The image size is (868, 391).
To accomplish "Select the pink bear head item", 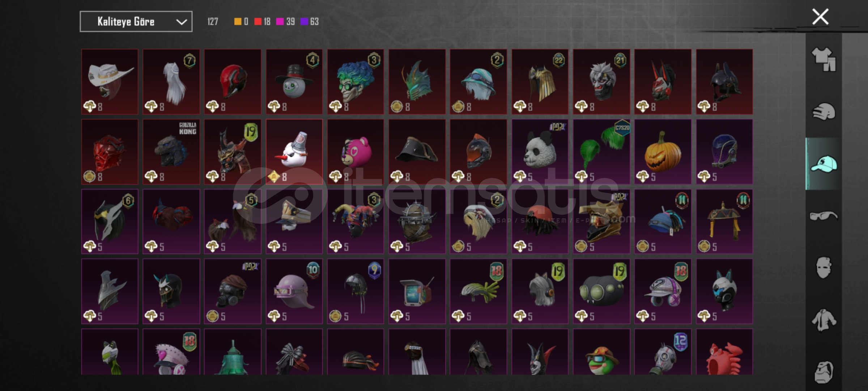I will pos(356,152).
